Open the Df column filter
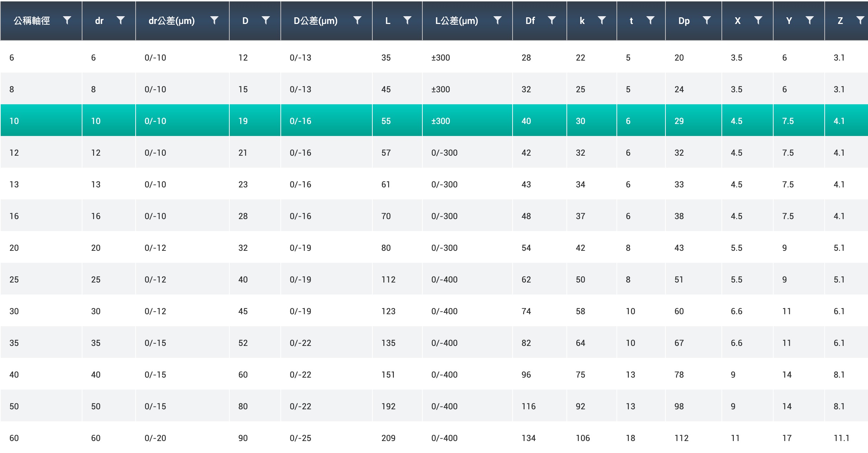The image size is (868, 453). [552, 20]
